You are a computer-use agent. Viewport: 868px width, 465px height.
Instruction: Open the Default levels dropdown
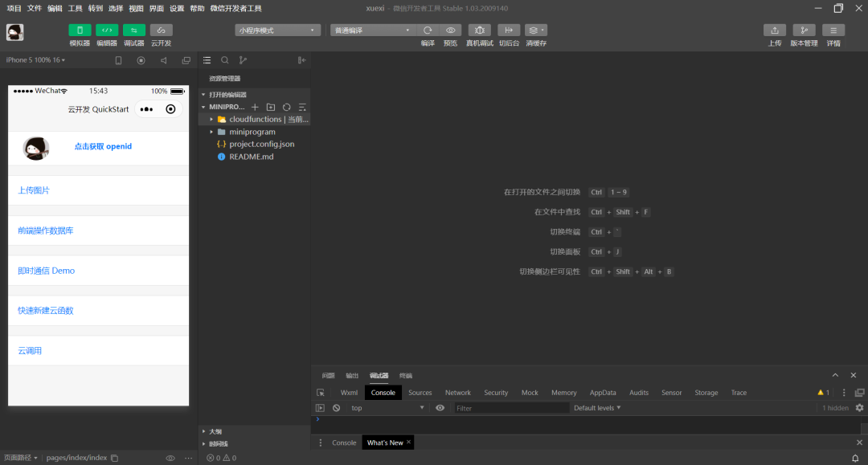click(x=597, y=408)
